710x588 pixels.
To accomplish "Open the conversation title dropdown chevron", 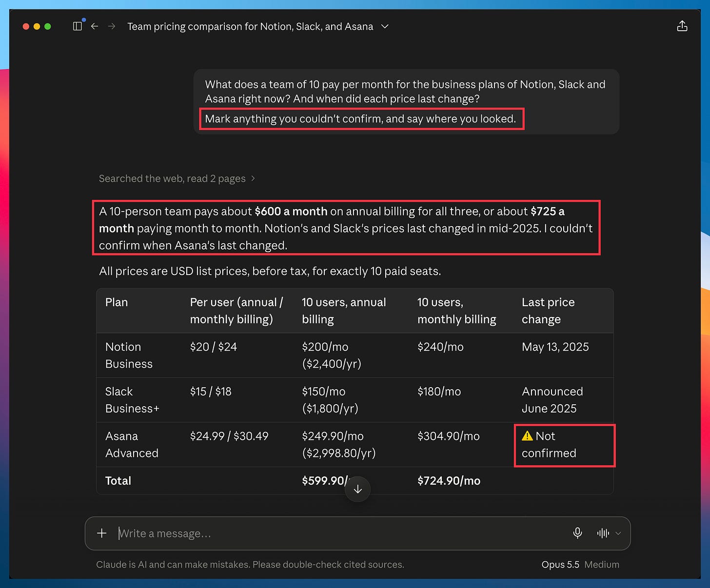I will click(385, 26).
